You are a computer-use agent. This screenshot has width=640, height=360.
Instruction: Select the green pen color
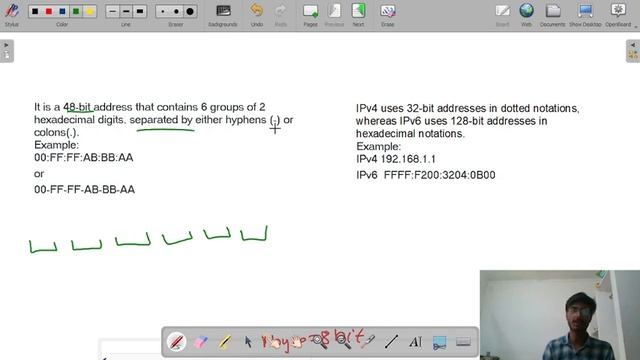(76, 11)
